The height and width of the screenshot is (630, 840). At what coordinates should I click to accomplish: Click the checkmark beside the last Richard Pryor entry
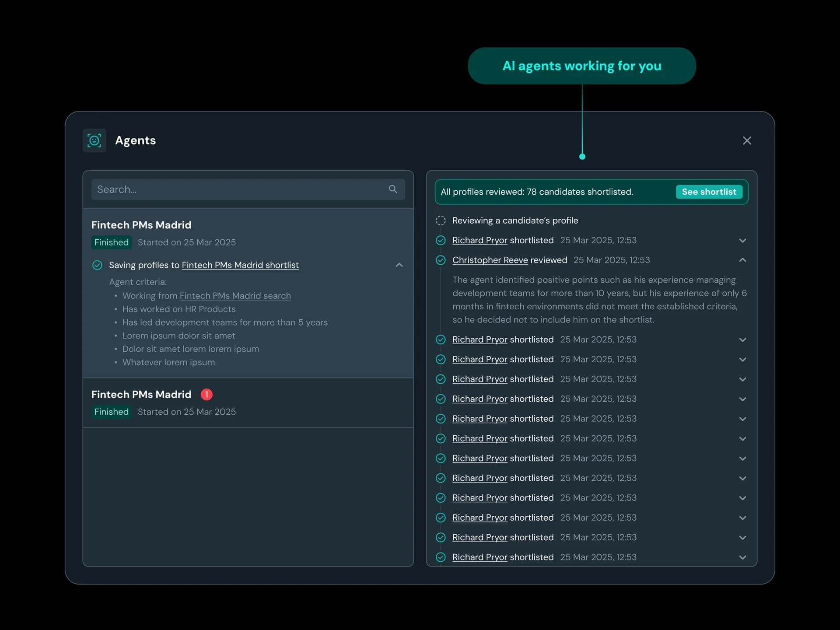441,557
